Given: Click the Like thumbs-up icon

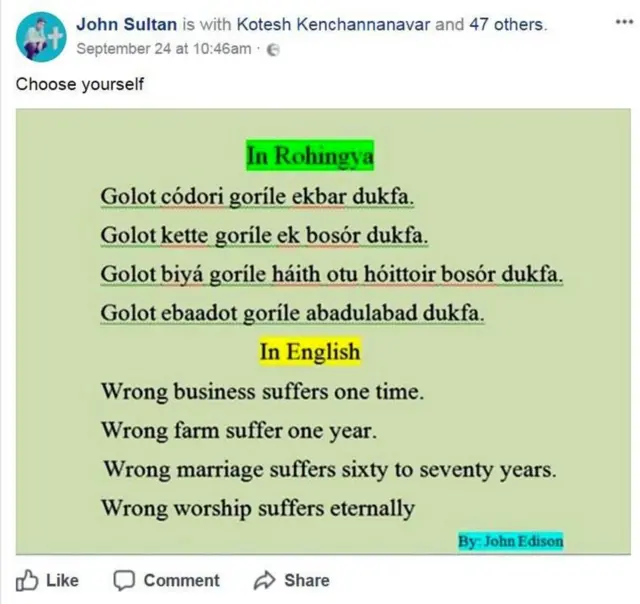Looking at the screenshot, I should [x=27, y=580].
